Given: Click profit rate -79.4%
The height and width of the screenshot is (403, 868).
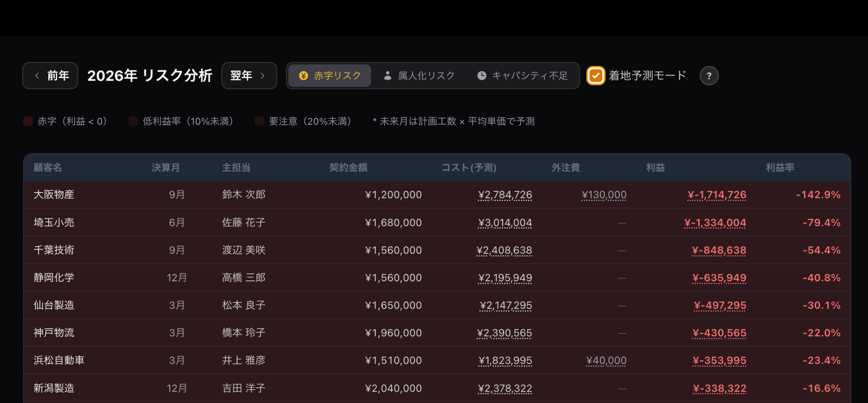Looking at the screenshot, I should click(x=821, y=223).
